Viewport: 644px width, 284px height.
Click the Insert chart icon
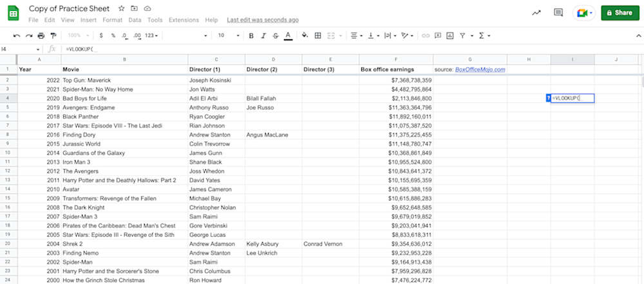(x=450, y=36)
